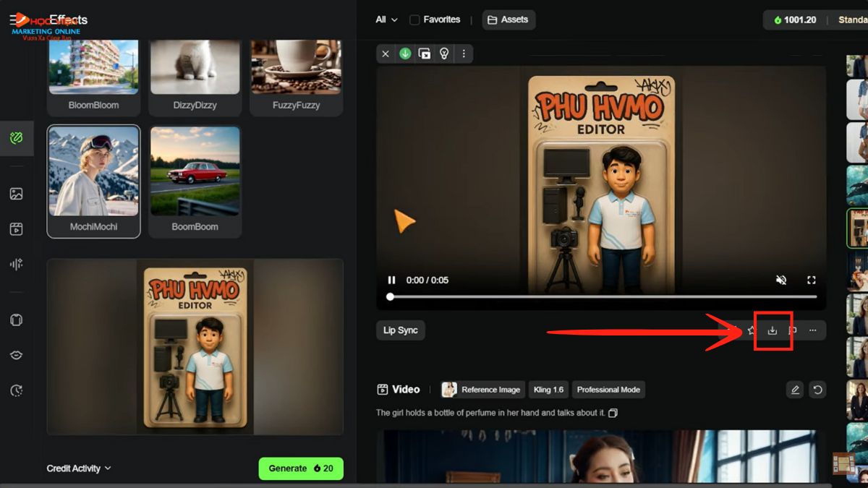
Task: Open the audio waveform sidebar icon
Action: point(17,265)
